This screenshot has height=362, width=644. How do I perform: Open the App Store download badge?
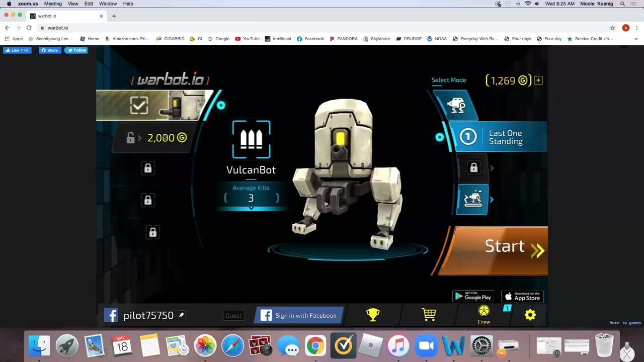point(522,297)
